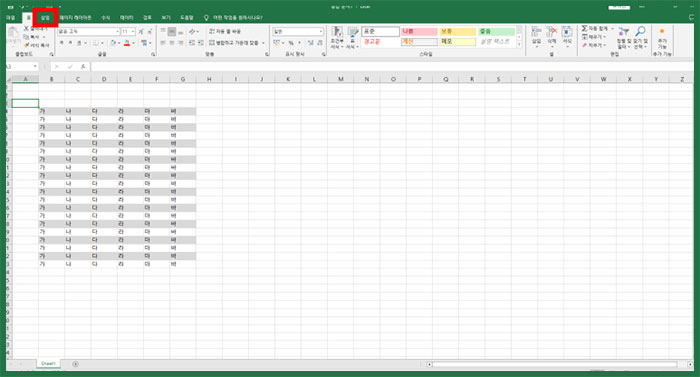
Task: Switch to the Page Layout tab
Action: (x=75, y=18)
